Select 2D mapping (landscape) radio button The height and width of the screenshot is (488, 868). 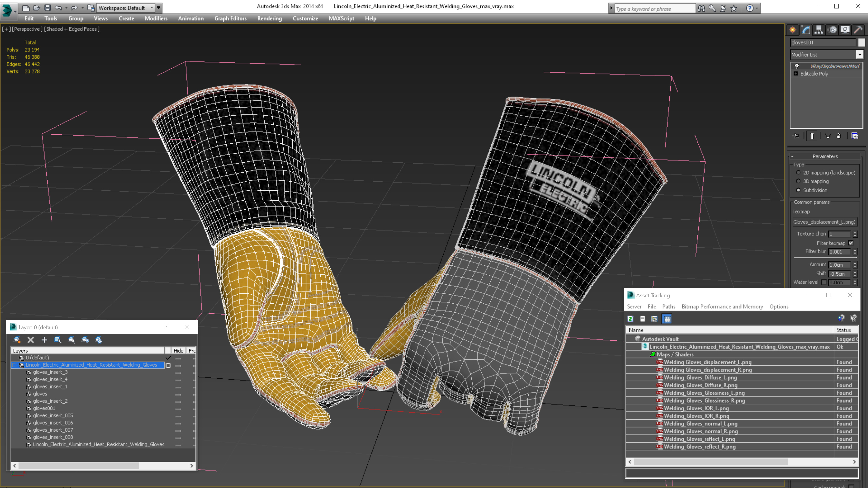(798, 172)
